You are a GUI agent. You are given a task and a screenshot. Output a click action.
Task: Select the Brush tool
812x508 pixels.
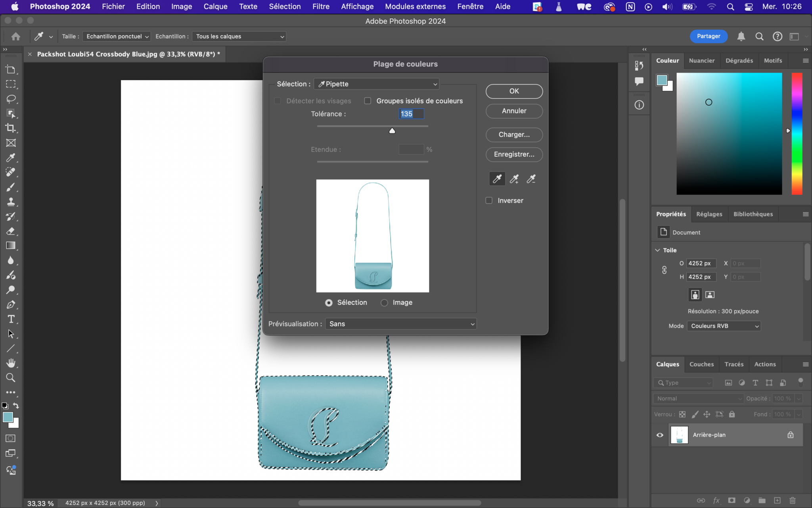pyautogui.click(x=11, y=187)
